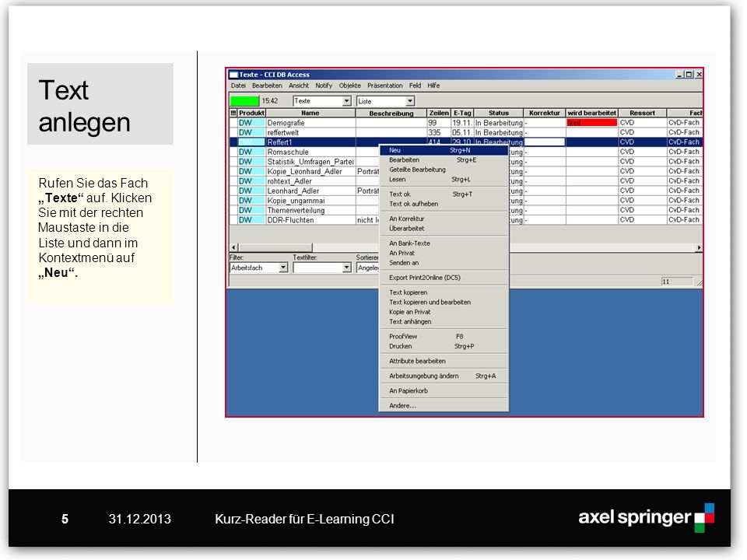
Task: Click the horizontal scrollbar left arrow
Action: pos(234,247)
